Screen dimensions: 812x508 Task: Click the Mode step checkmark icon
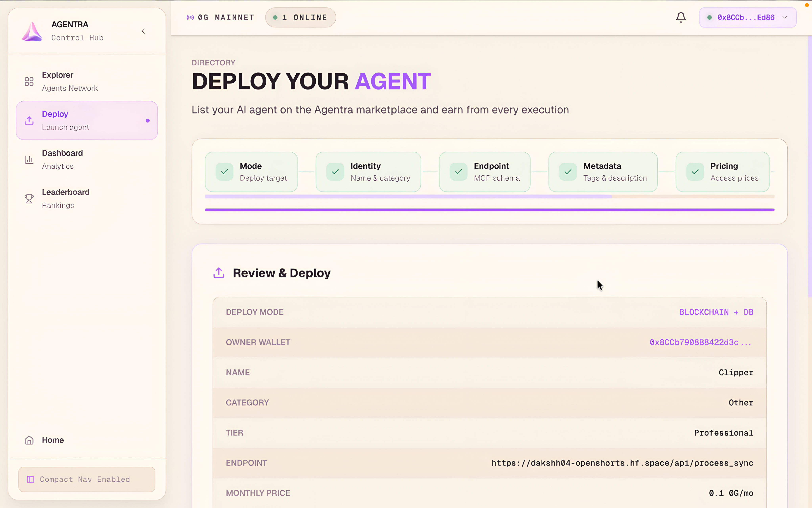pyautogui.click(x=224, y=172)
